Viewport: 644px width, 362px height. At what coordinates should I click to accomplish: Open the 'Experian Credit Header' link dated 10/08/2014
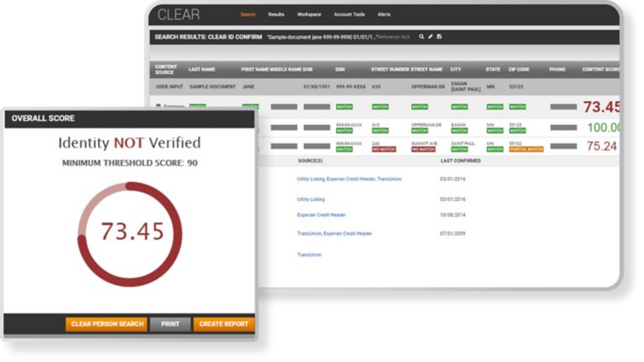click(321, 215)
